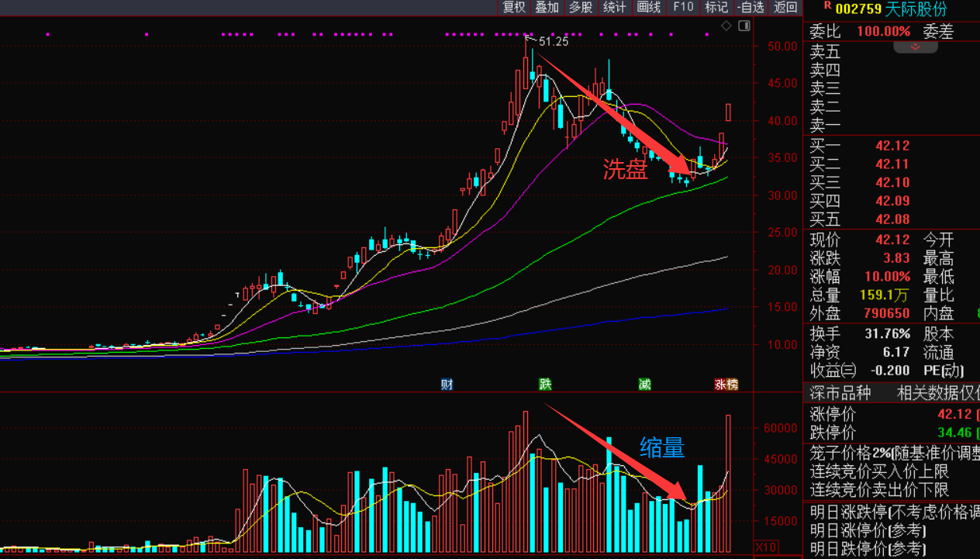Click the diamond icon above chart
Screen dimensions: 980x559
726,26
